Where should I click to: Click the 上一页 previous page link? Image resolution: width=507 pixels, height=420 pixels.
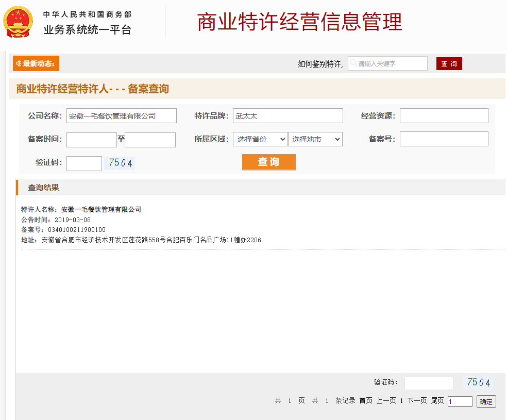[386, 400]
